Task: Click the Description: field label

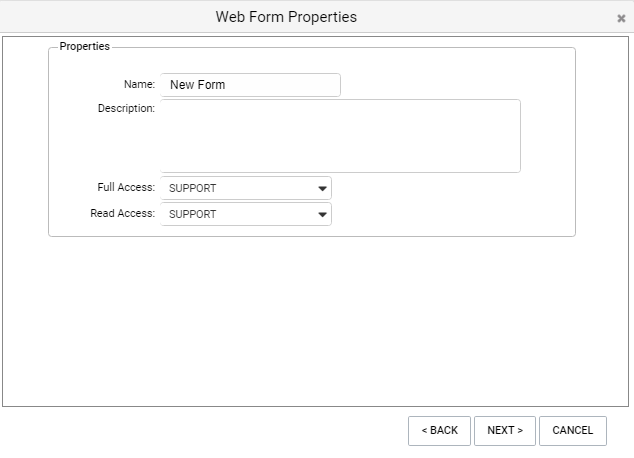Action: (126, 108)
